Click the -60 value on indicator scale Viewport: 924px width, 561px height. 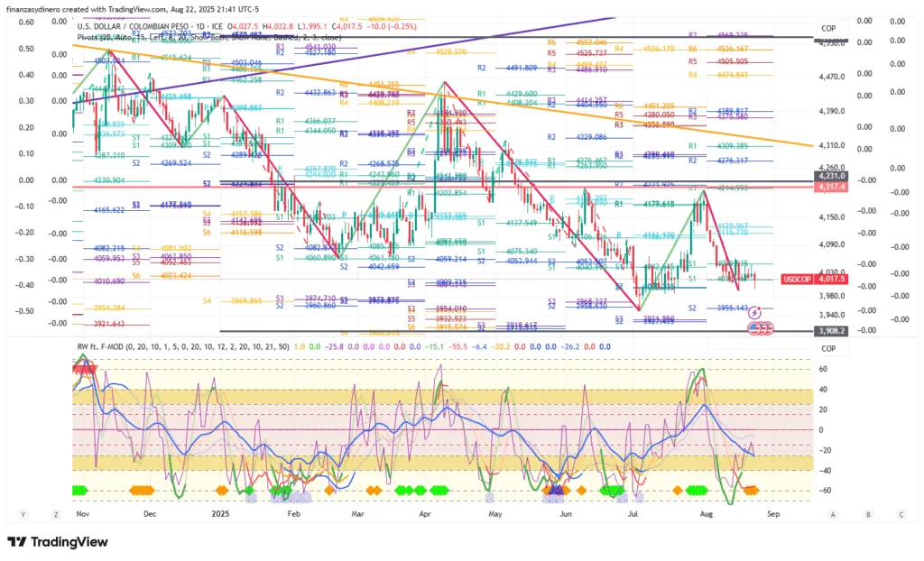tap(826, 491)
